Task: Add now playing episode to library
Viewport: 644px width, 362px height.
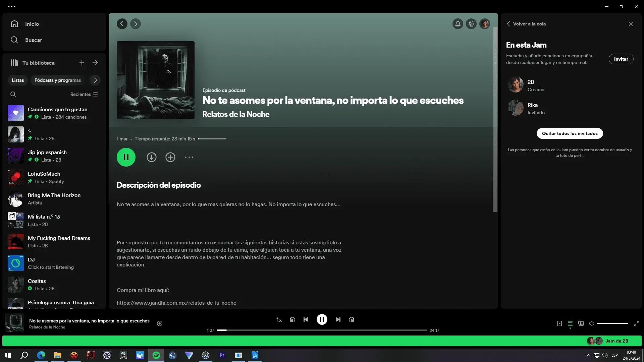Action: (160, 323)
